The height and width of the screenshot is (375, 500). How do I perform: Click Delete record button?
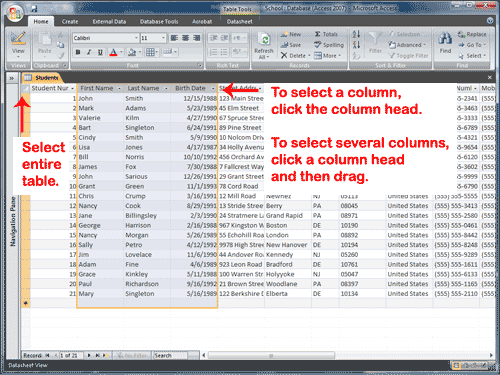pyautogui.click(x=295, y=55)
